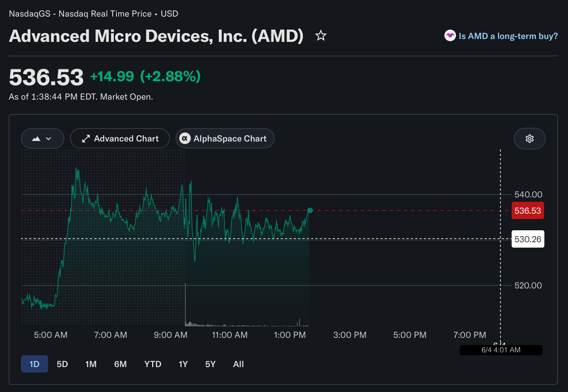Click the 1:00 PM time axis label

(x=290, y=335)
